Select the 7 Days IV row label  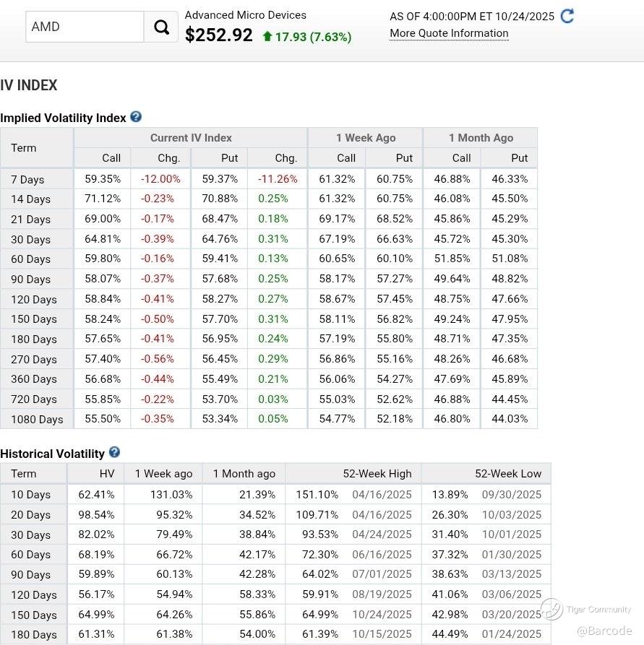point(27,179)
